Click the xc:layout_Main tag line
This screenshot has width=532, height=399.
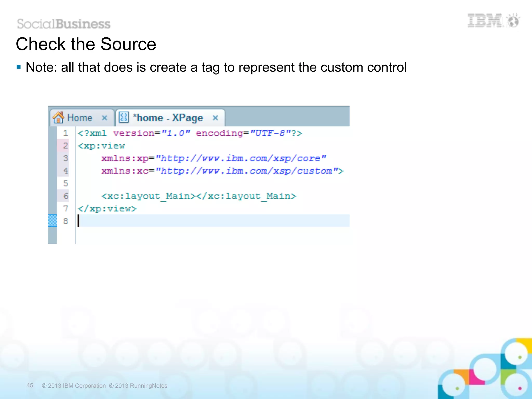tap(199, 196)
